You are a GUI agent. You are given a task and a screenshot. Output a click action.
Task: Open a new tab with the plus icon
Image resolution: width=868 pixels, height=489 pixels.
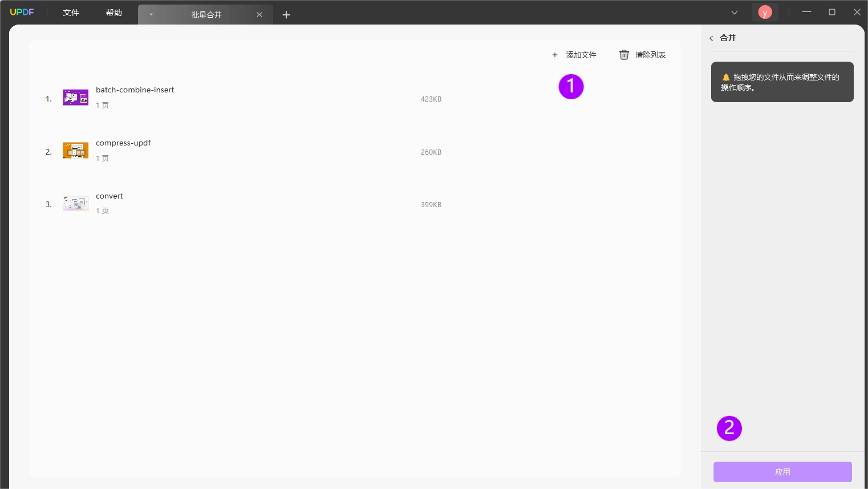(286, 15)
